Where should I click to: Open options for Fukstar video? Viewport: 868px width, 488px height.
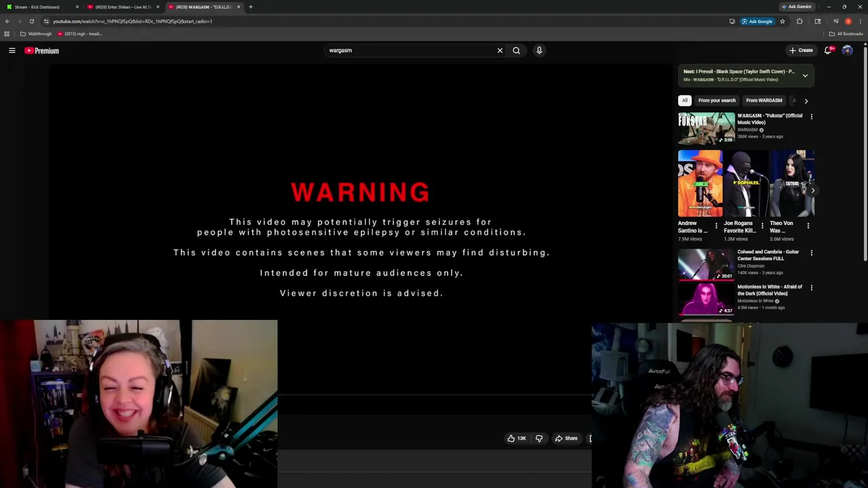tap(811, 117)
